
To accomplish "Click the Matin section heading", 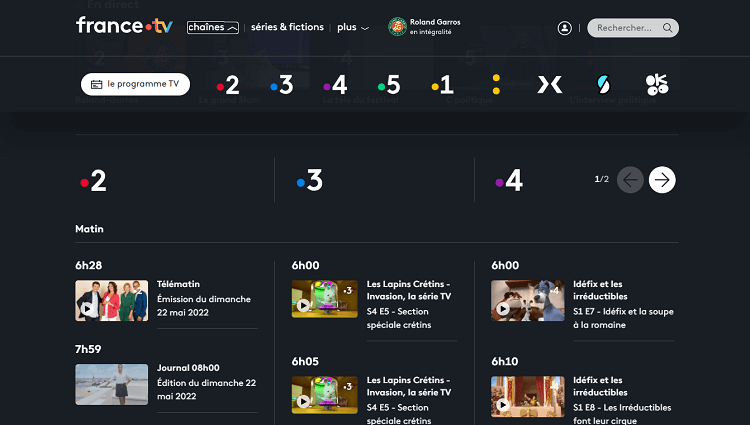I will pos(89,229).
